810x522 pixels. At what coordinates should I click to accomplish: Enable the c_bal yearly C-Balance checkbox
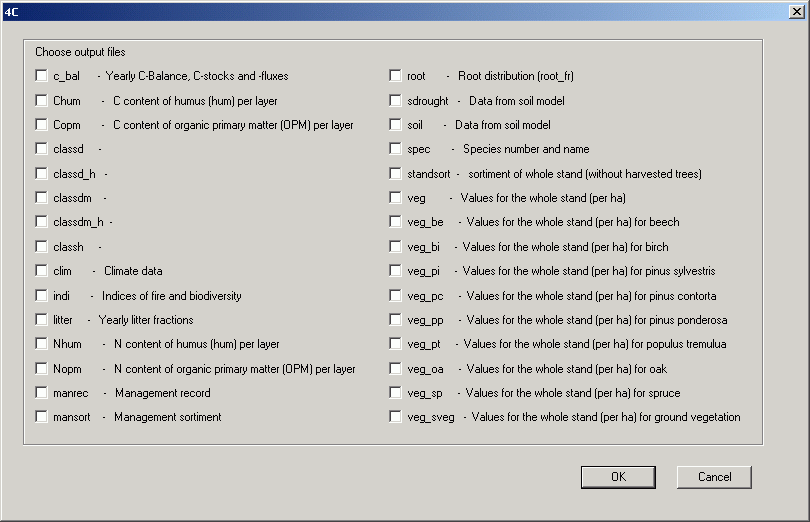click(x=41, y=76)
